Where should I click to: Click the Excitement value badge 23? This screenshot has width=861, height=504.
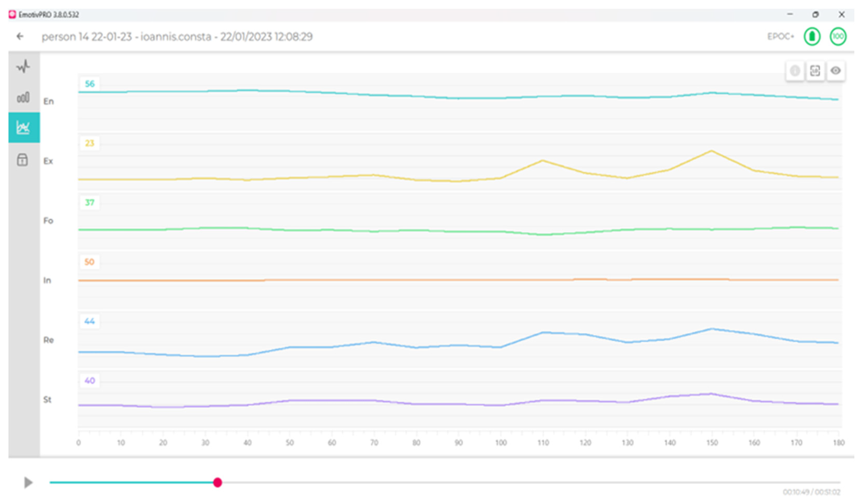click(x=90, y=143)
